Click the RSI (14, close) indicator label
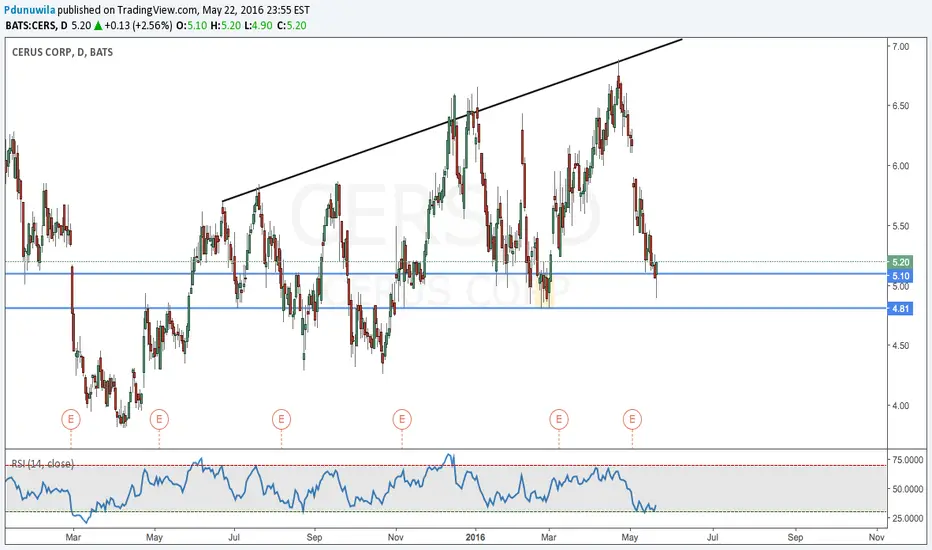932x550 pixels. (x=43, y=463)
